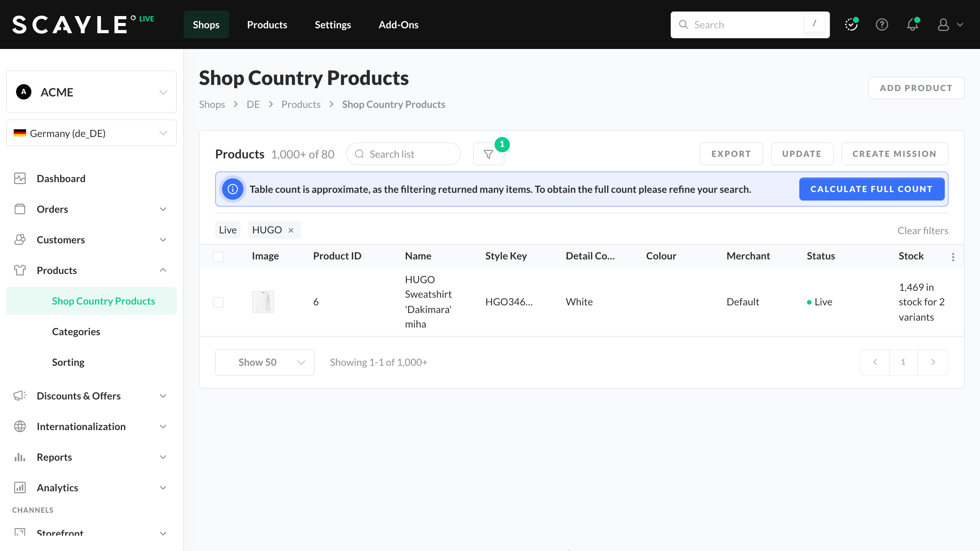Toggle the select-all header checkbox
Viewport: 980px width, 551px height.
tap(218, 257)
